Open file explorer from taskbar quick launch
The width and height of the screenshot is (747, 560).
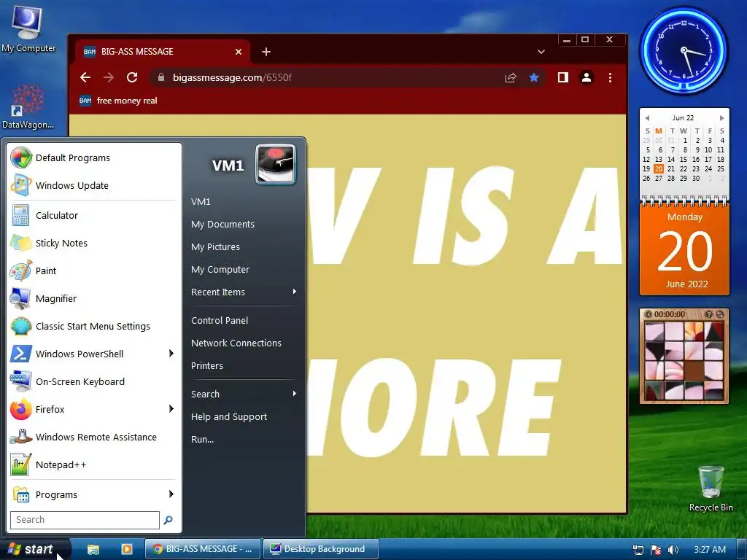[93, 549]
